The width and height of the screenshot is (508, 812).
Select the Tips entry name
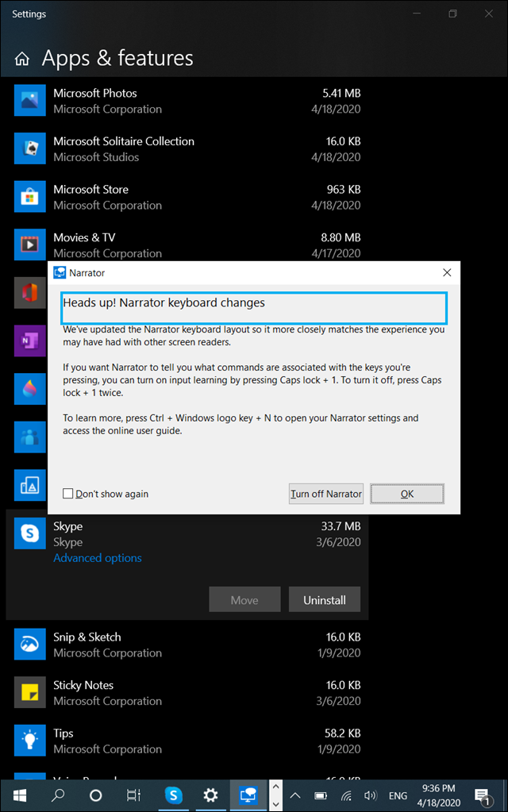pyautogui.click(x=63, y=733)
